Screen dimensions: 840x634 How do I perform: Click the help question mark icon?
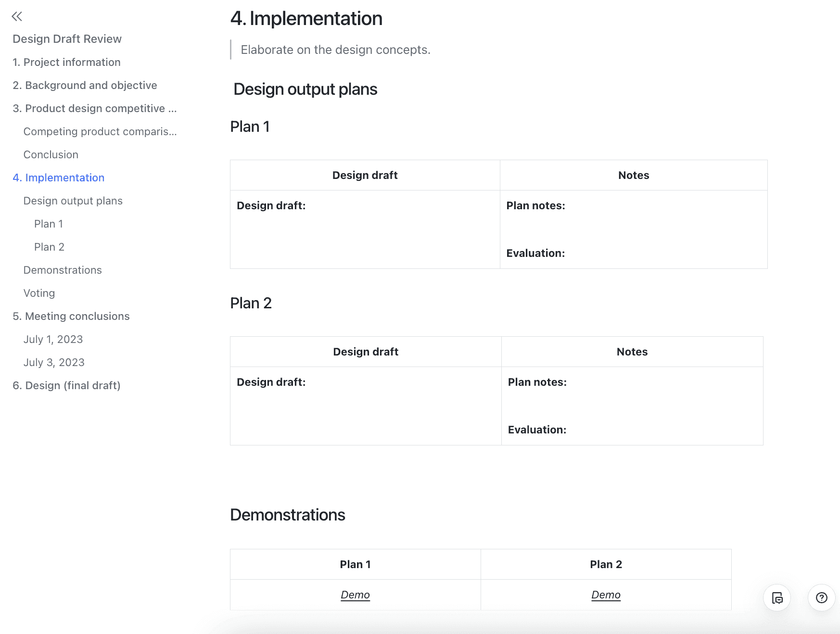821,597
